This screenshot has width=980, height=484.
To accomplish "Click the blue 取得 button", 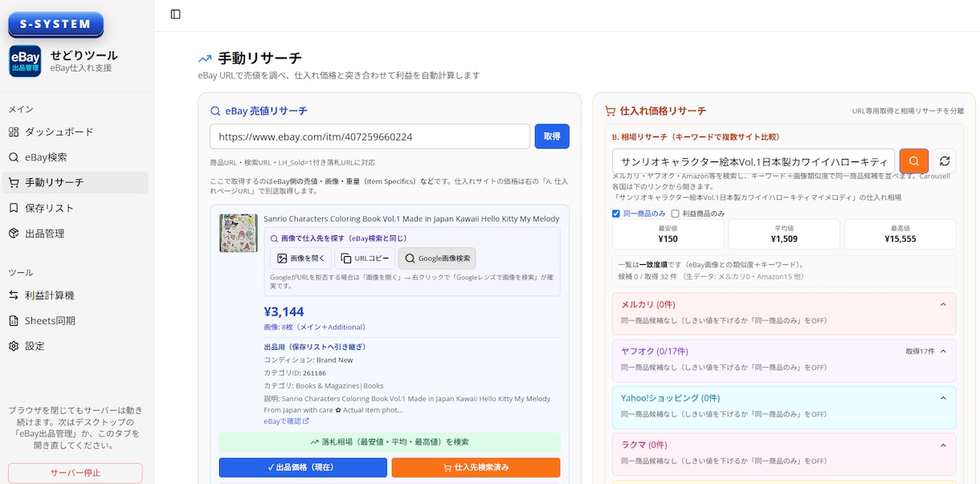I will pyautogui.click(x=552, y=136).
